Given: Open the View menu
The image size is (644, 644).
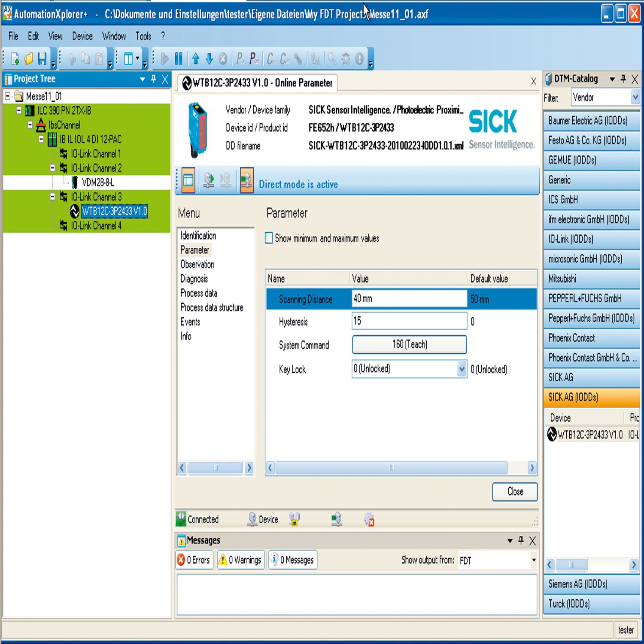Looking at the screenshot, I should (x=55, y=36).
